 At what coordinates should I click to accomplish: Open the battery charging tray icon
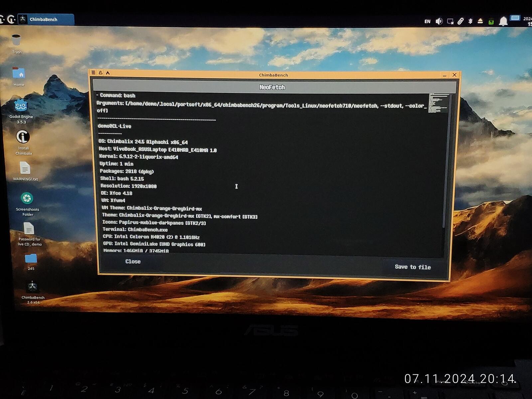pyautogui.click(x=491, y=22)
